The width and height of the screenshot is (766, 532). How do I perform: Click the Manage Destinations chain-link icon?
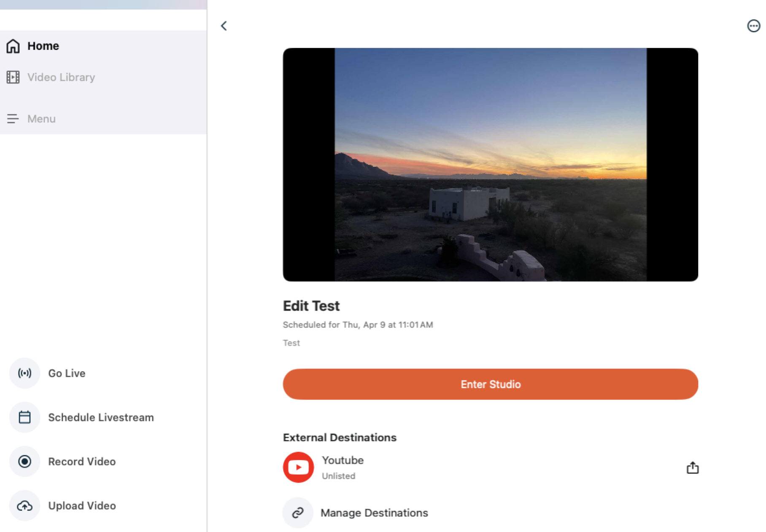(298, 513)
